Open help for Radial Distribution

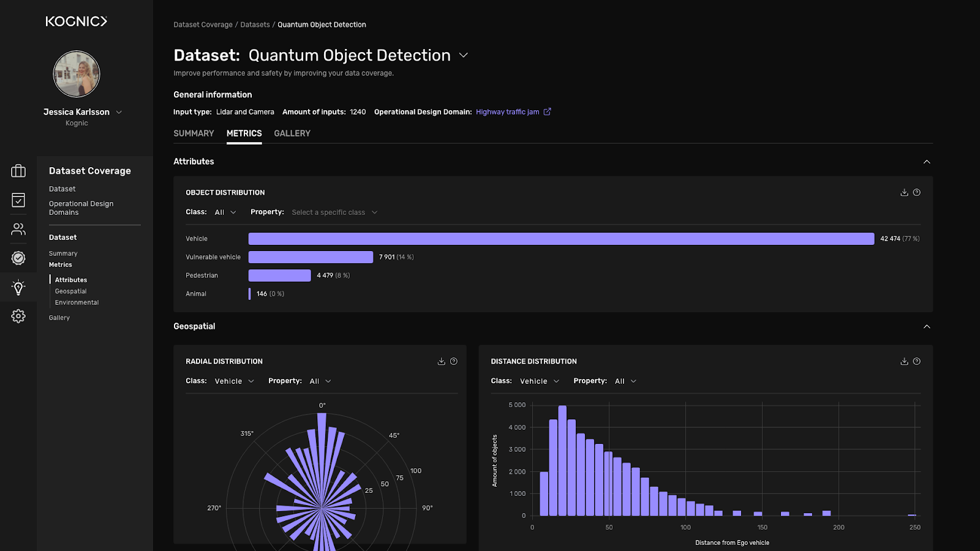(454, 361)
